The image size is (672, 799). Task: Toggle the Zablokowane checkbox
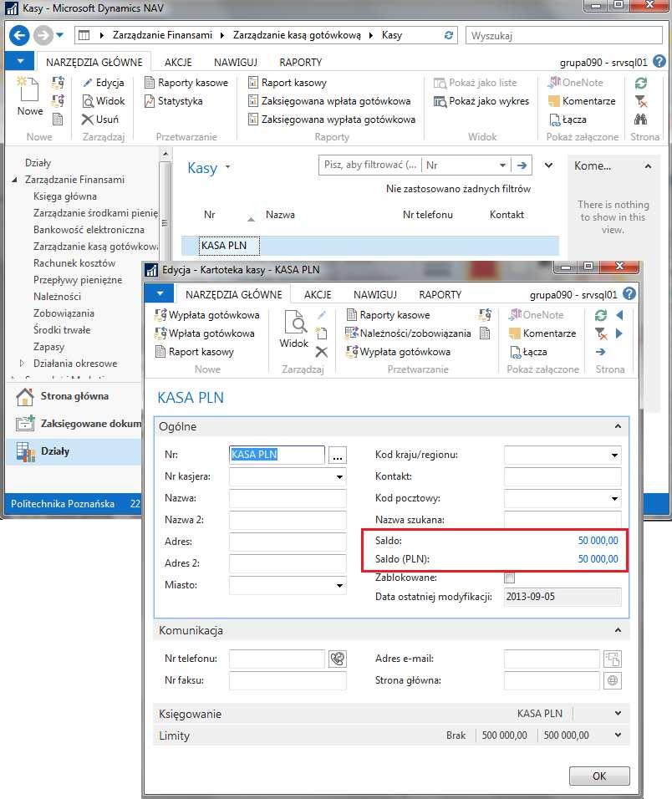(510, 578)
